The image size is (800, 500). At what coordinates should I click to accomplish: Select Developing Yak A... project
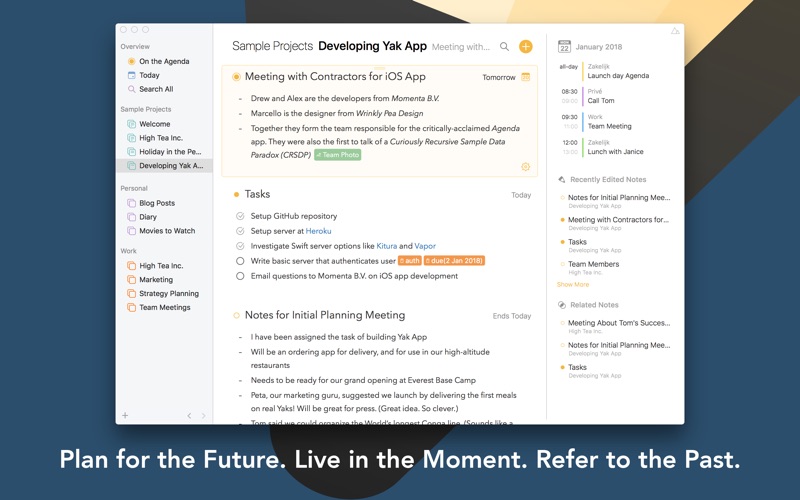click(x=164, y=165)
